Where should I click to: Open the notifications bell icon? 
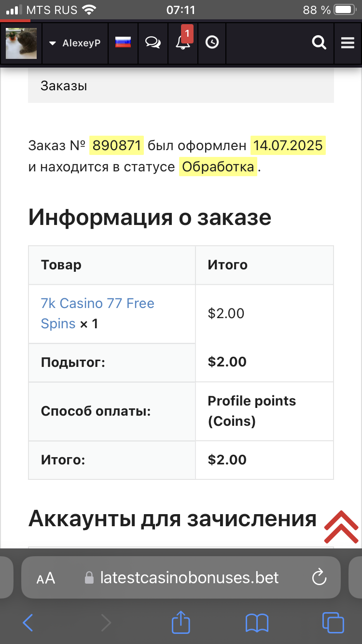[x=183, y=42]
